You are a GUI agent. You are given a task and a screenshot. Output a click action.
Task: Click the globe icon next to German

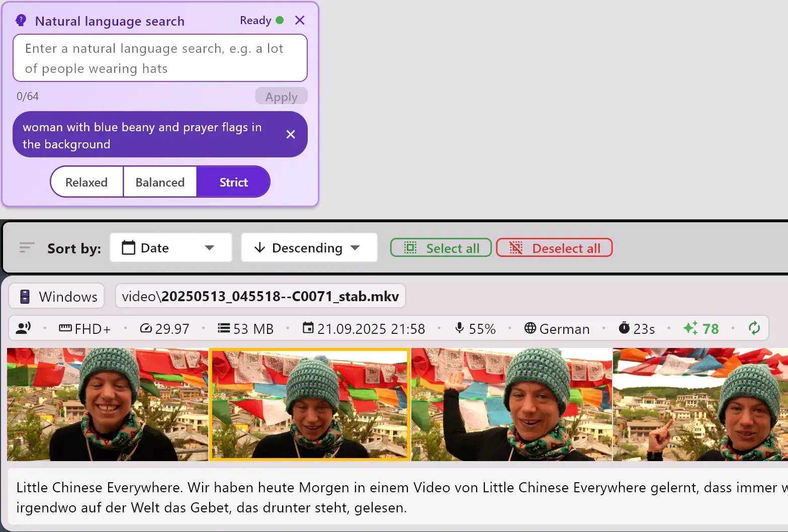coord(530,328)
